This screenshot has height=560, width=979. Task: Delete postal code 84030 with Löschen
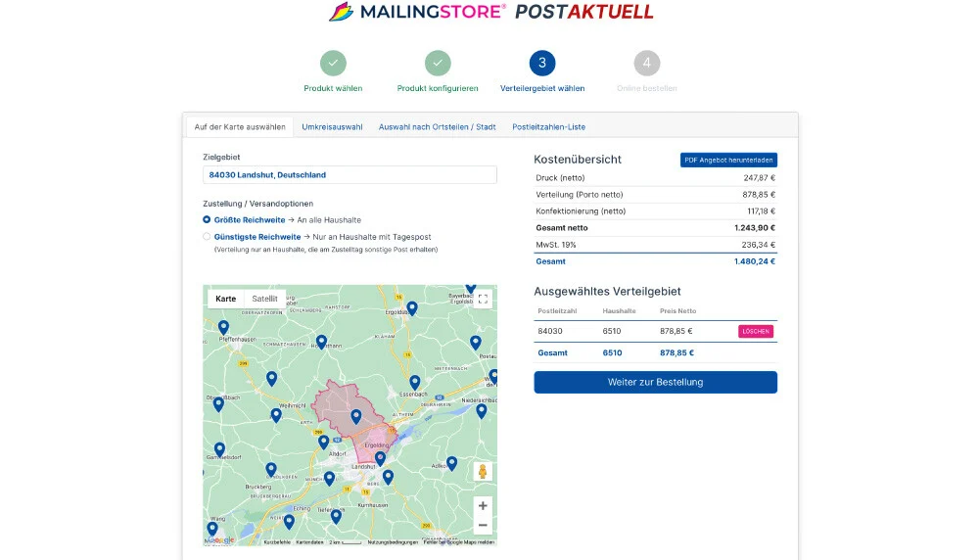756,332
